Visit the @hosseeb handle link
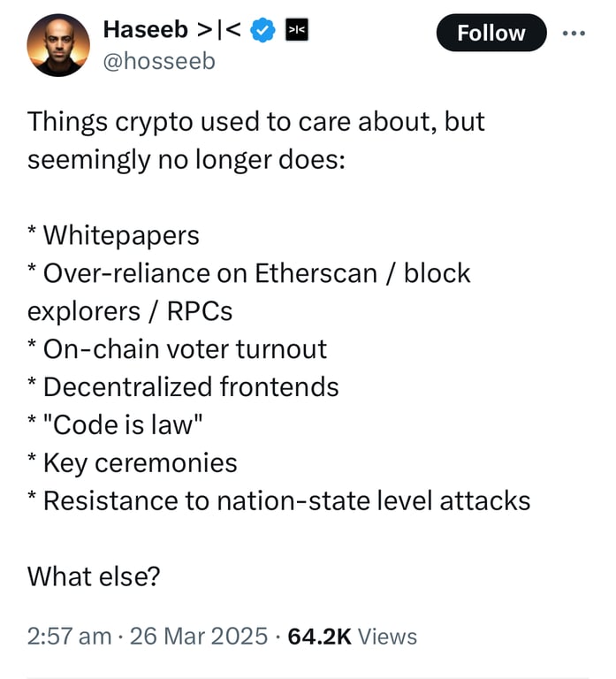The height and width of the screenshot is (679, 616). (159, 61)
